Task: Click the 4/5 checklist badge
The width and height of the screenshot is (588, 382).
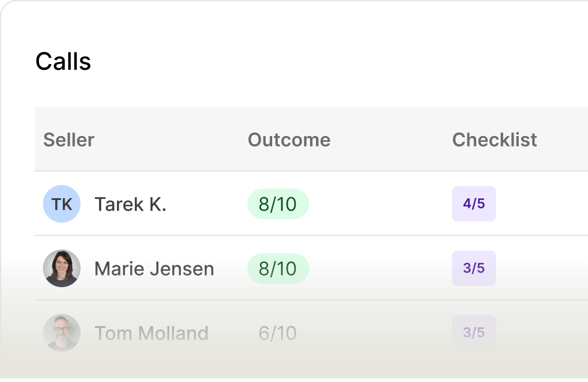Action: (x=473, y=204)
